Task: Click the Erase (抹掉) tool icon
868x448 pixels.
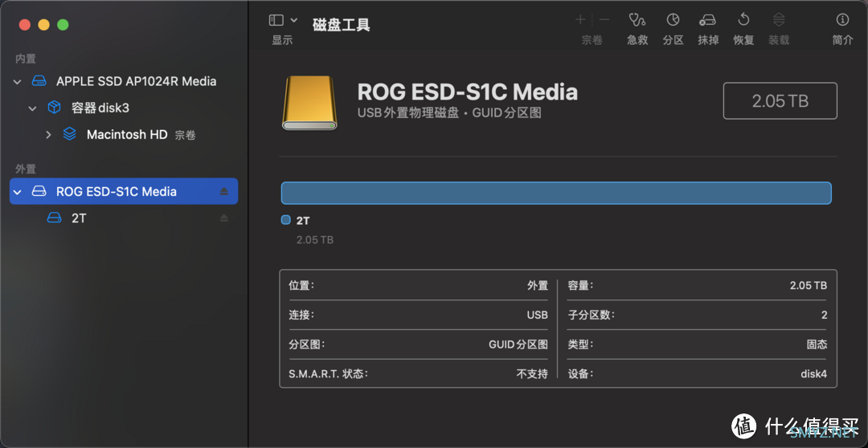Action: (707, 20)
